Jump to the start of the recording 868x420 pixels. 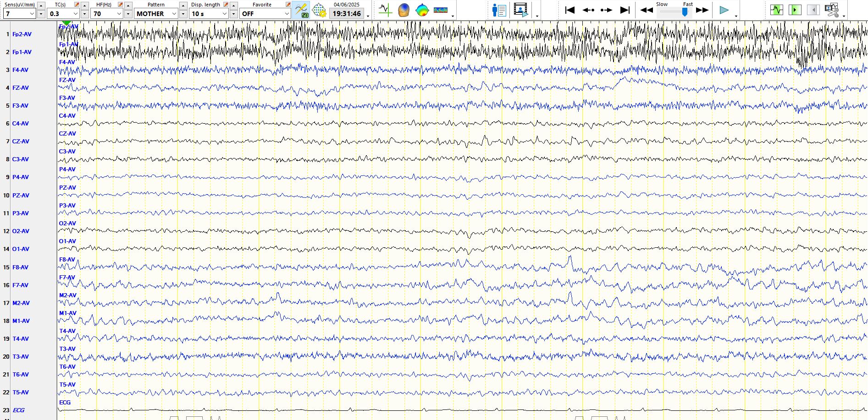(570, 10)
